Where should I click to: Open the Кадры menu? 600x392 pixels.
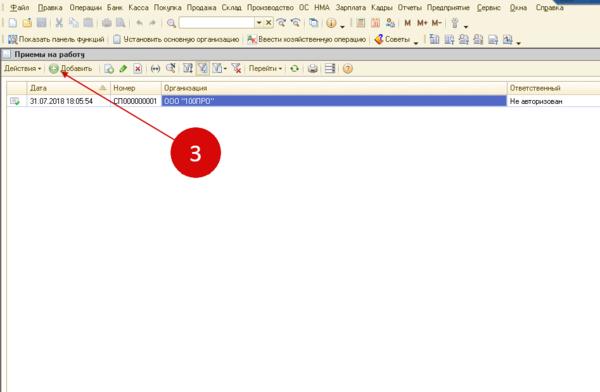pyautogui.click(x=382, y=8)
